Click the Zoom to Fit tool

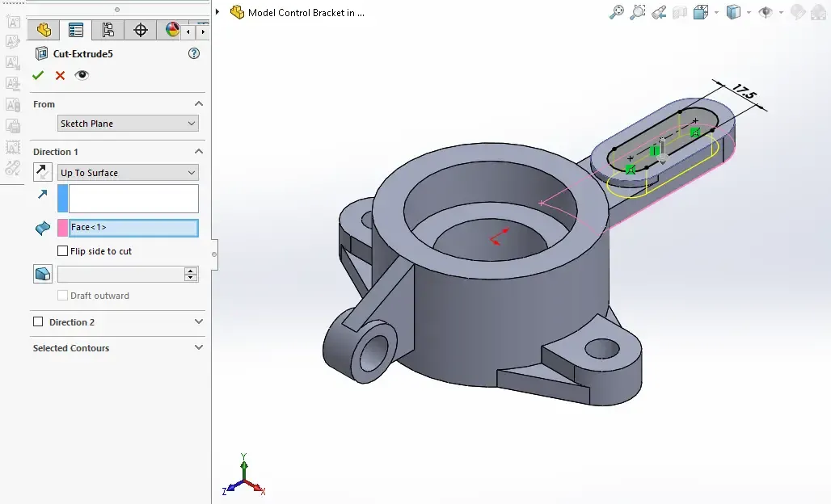616,12
